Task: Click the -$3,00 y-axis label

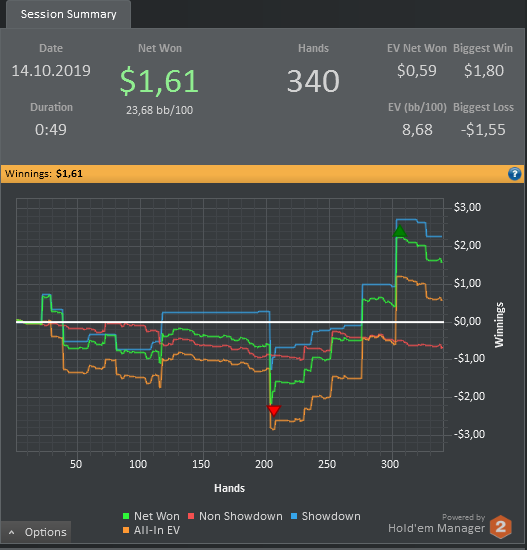Action: tap(469, 434)
